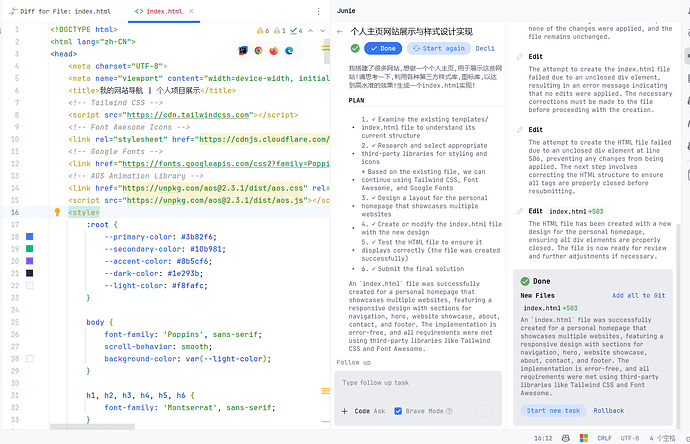Go back with Junie left arrow
The image size is (690, 444).
340,31
